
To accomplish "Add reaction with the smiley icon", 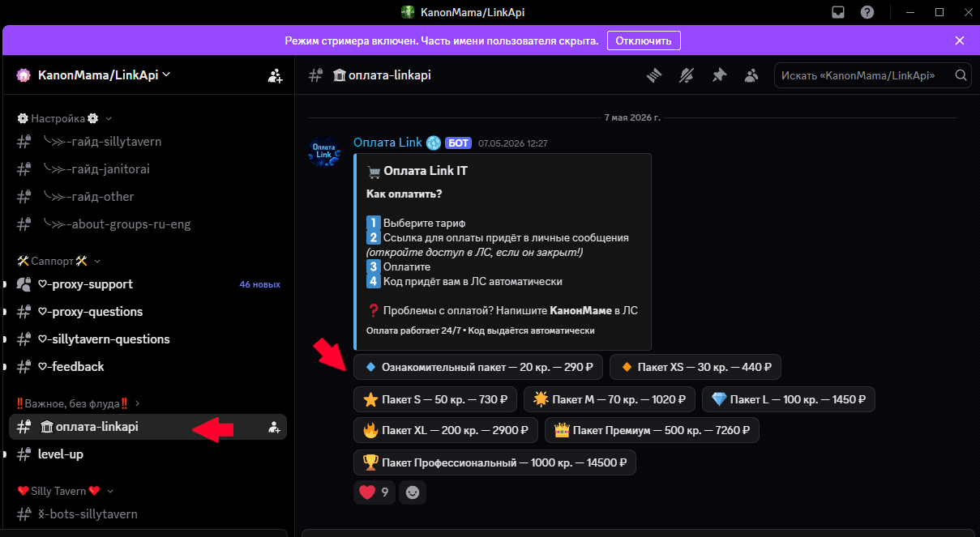I will point(413,492).
